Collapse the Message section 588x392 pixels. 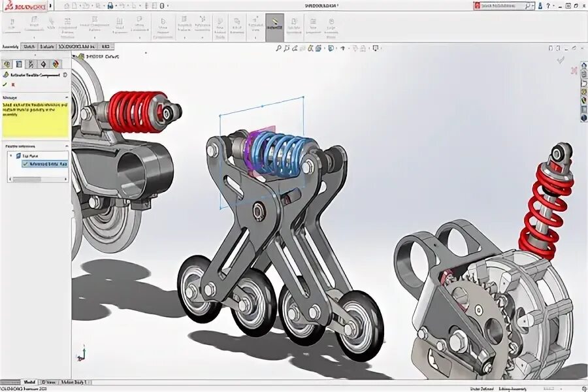(x=67, y=97)
